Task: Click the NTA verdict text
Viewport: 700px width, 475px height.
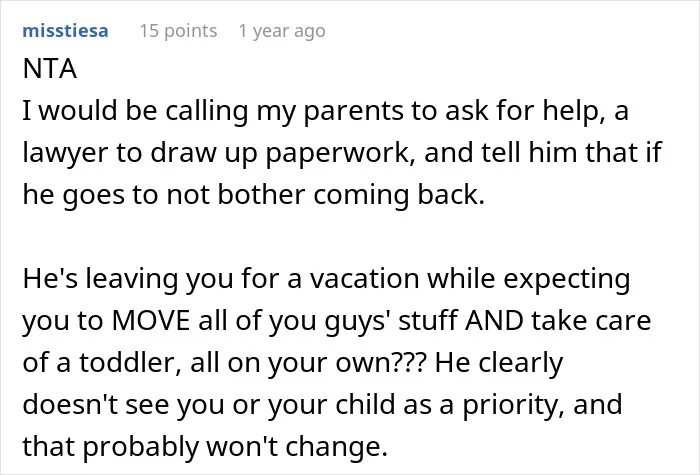Action: [x=50, y=69]
